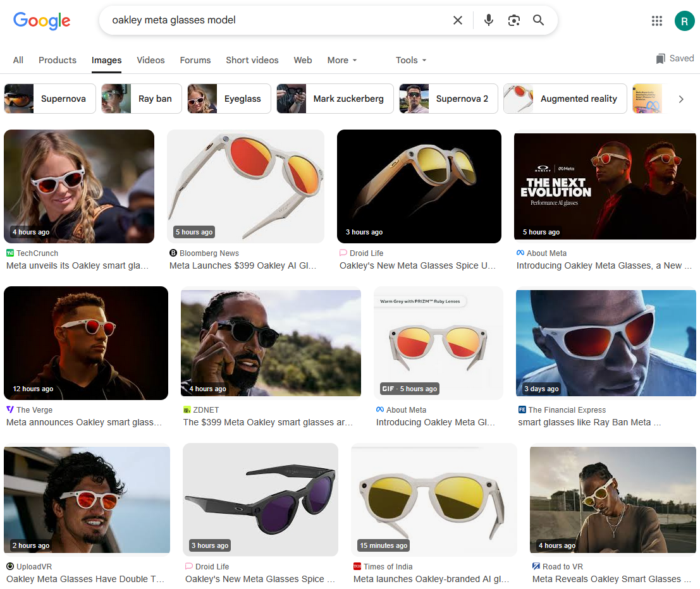Open TechCrunch woman with white glasses image
The image size is (700, 589).
click(79, 186)
